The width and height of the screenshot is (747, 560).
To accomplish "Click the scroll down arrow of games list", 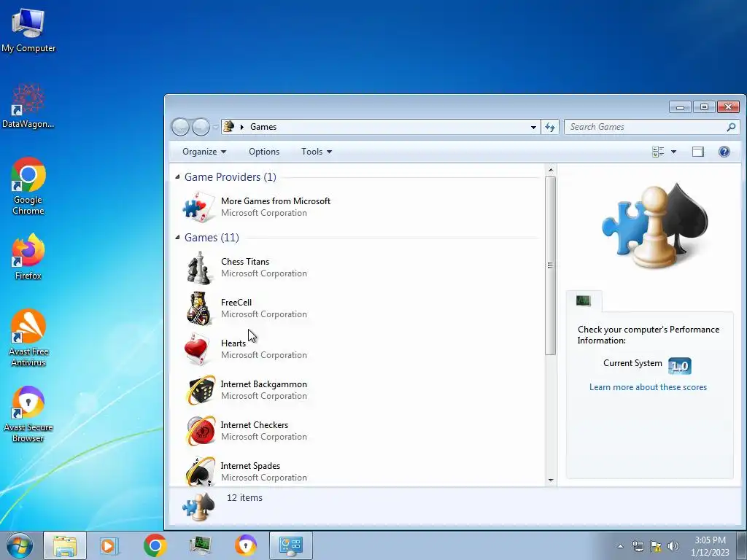I will click(x=551, y=481).
